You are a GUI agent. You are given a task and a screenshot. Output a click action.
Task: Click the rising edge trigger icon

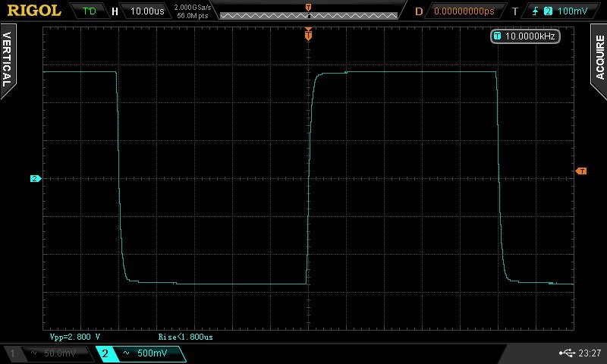(536, 11)
